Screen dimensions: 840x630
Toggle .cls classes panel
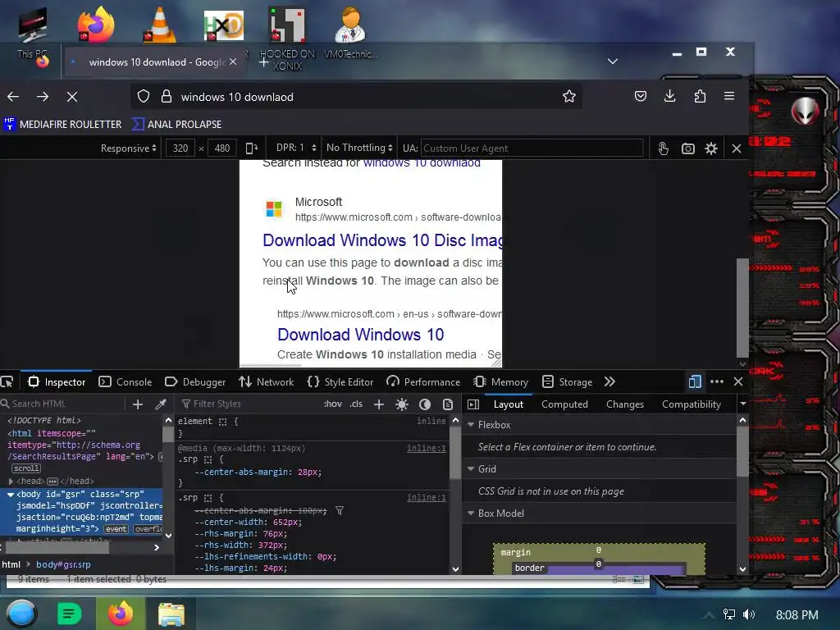pyautogui.click(x=356, y=404)
